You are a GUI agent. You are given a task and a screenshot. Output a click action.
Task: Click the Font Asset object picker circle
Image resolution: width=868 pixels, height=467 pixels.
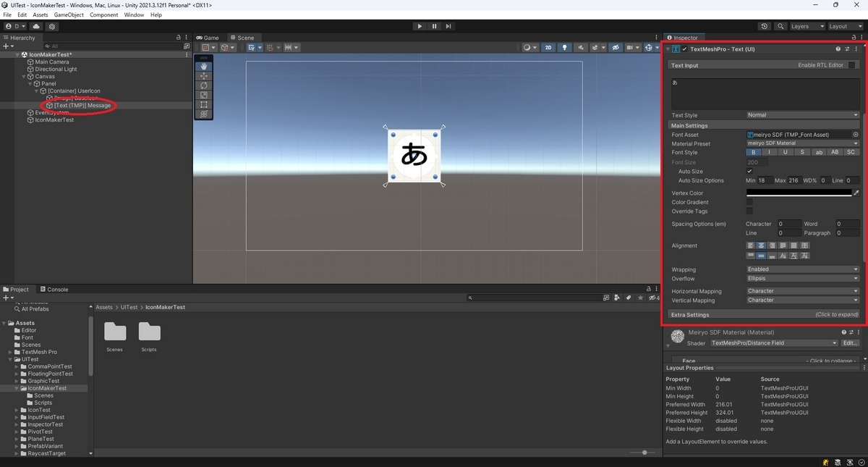click(x=856, y=135)
